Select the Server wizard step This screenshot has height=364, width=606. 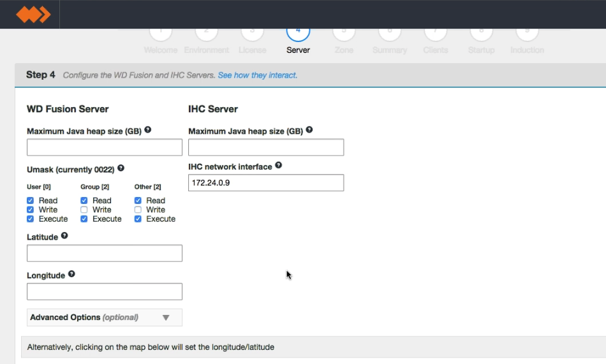point(298,41)
